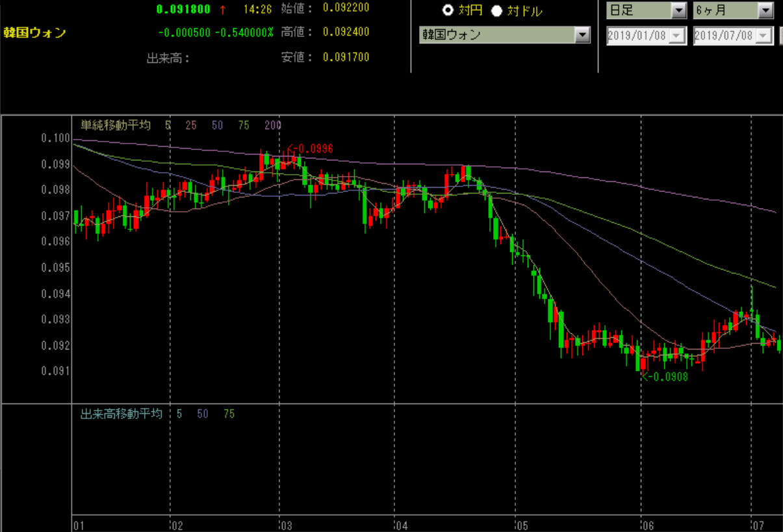Open the 日足 chart interval dropdown

click(x=678, y=10)
